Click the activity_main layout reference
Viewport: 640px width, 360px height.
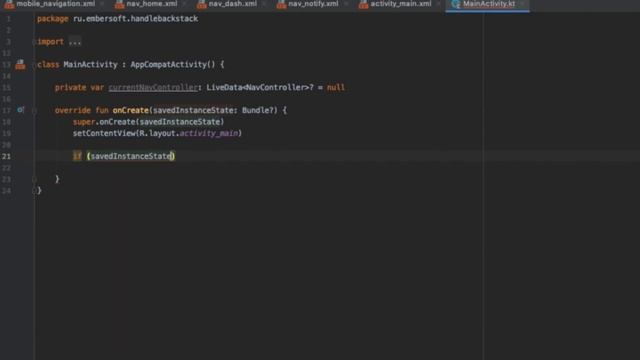pos(209,133)
